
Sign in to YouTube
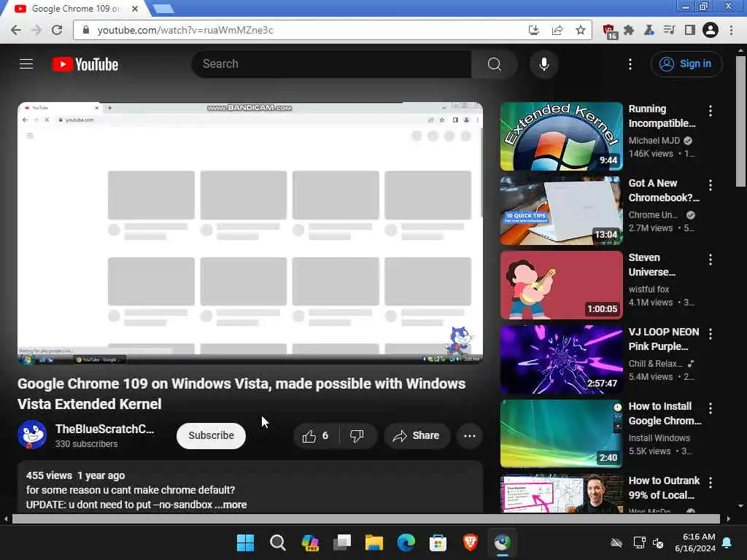tap(686, 64)
